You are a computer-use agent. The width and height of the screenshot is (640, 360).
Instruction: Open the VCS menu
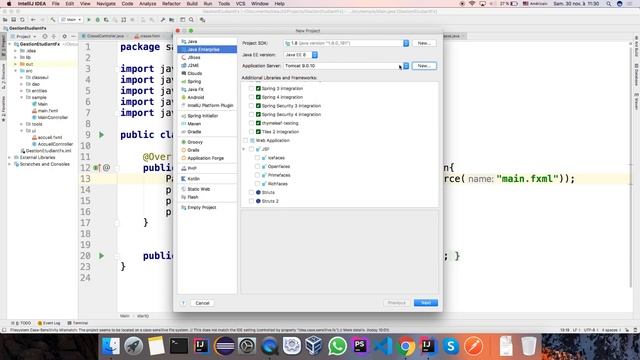click(x=240, y=4)
